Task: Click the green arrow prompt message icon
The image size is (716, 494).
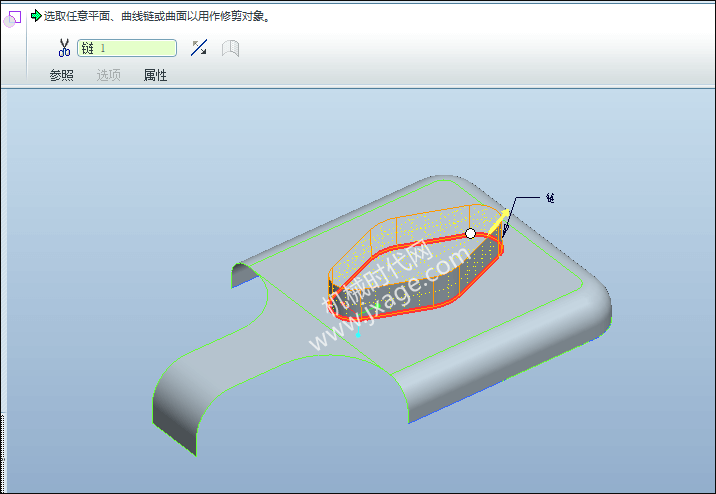Action: [x=36, y=16]
